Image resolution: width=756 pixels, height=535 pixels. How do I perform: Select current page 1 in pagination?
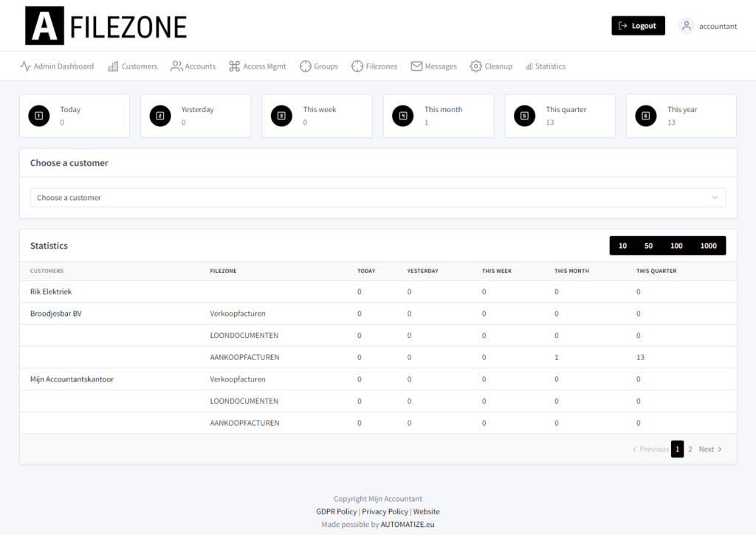[678, 449]
